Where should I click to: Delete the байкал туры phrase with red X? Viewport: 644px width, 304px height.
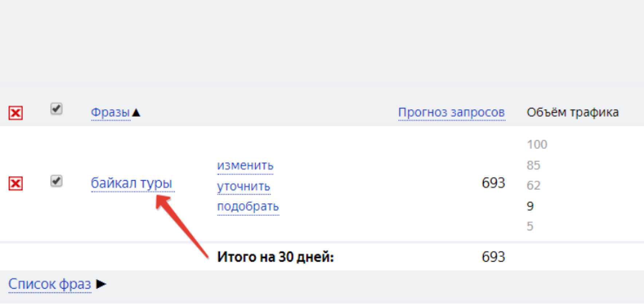tap(15, 184)
